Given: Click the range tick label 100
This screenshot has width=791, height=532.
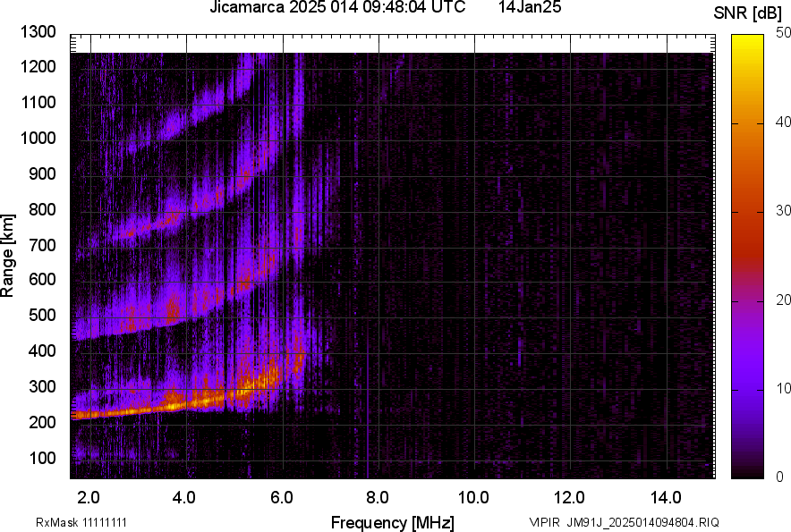Looking at the screenshot, I should tap(42, 458).
